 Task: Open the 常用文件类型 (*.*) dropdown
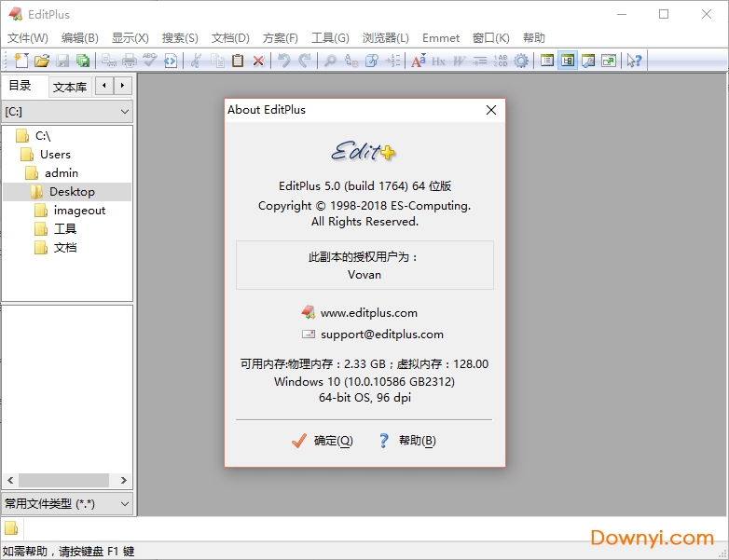(67, 504)
